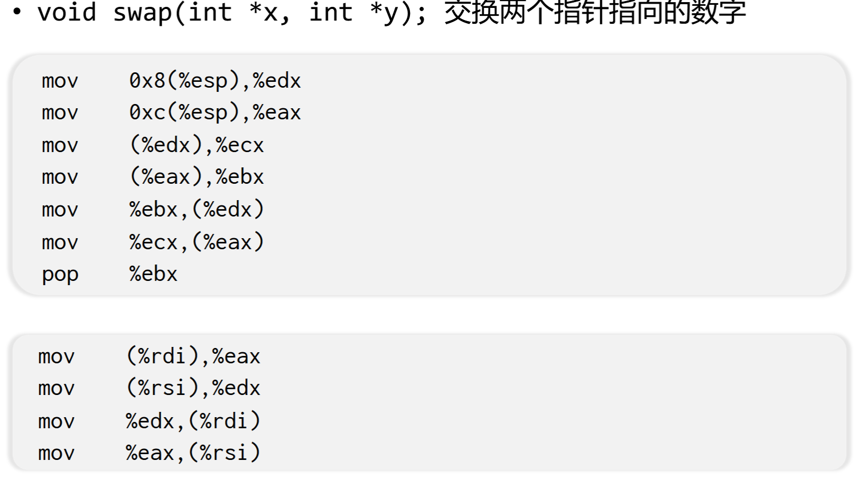868x480 pixels.
Task: Click the (%rdi) operand in the first x86-64 line
Action: point(163,356)
